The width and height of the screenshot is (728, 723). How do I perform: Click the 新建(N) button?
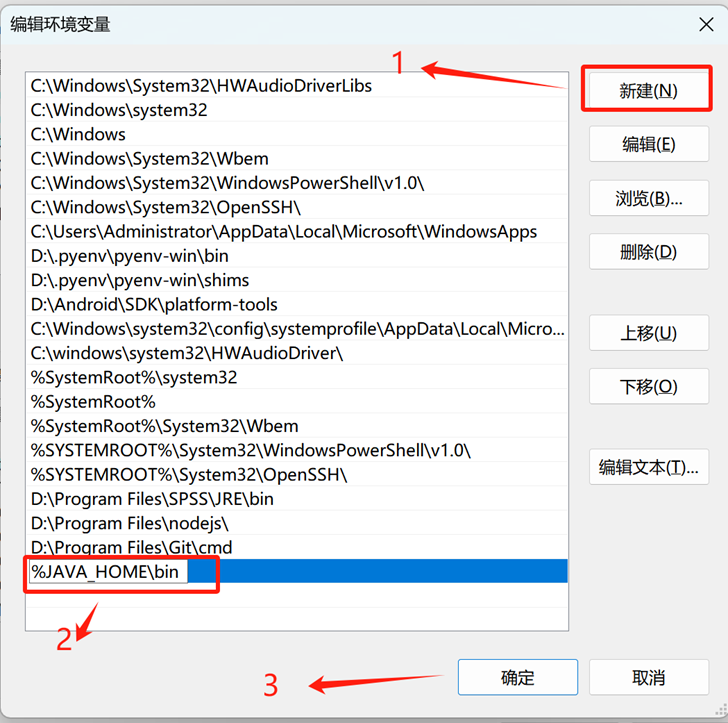coord(648,90)
